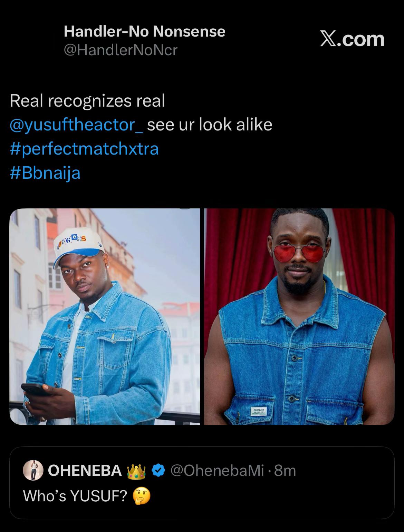Click the 'Real recognizes real' text

pyautogui.click(x=87, y=101)
